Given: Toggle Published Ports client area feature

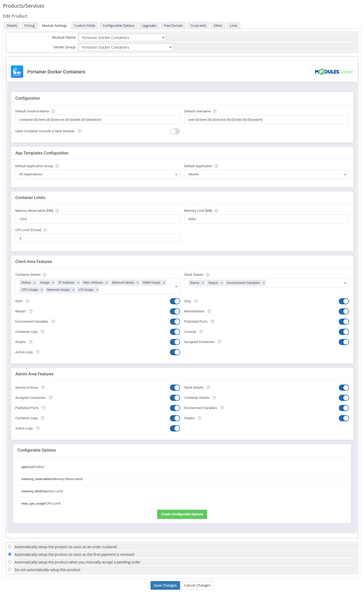Looking at the screenshot, I should 344,322.
